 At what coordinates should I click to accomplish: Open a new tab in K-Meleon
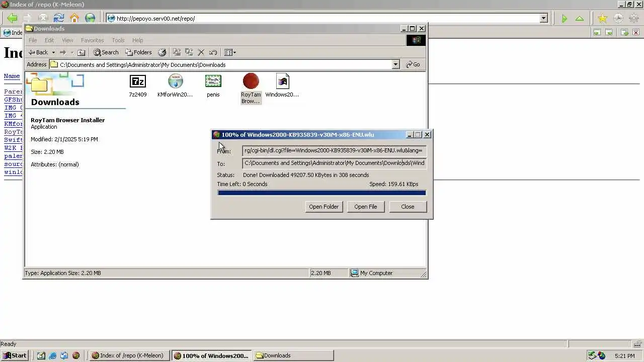click(x=624, y=32)
